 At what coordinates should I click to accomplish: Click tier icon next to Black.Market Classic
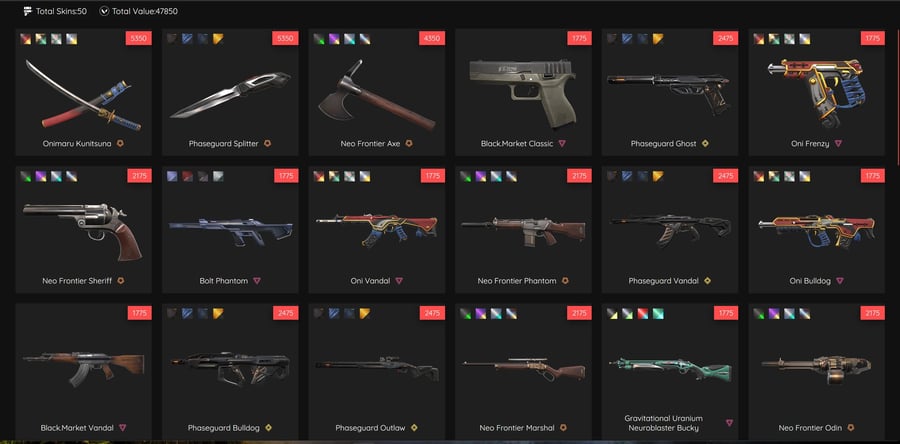click(562, 143)
